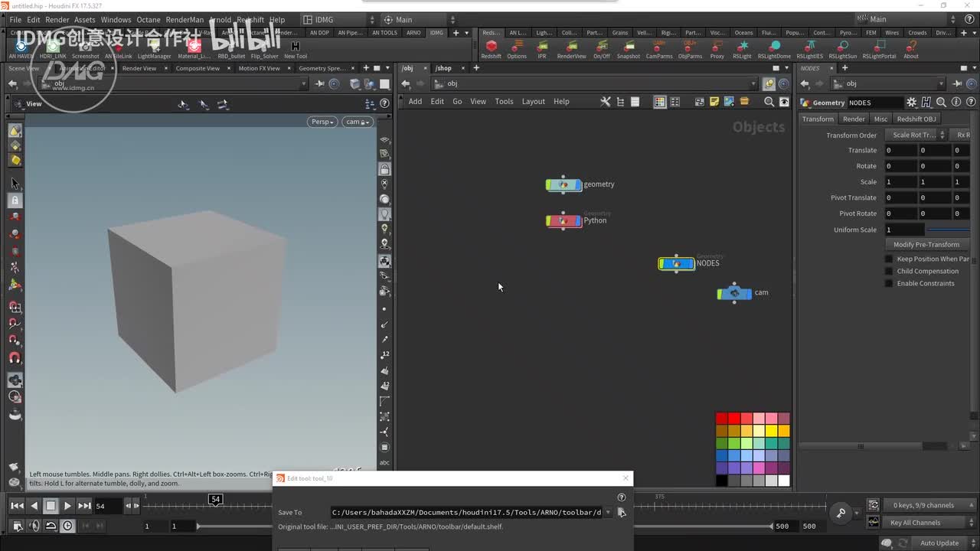Click the Translate X value field
The width and height of the screenshot is (980, 551).
point(900,151)
